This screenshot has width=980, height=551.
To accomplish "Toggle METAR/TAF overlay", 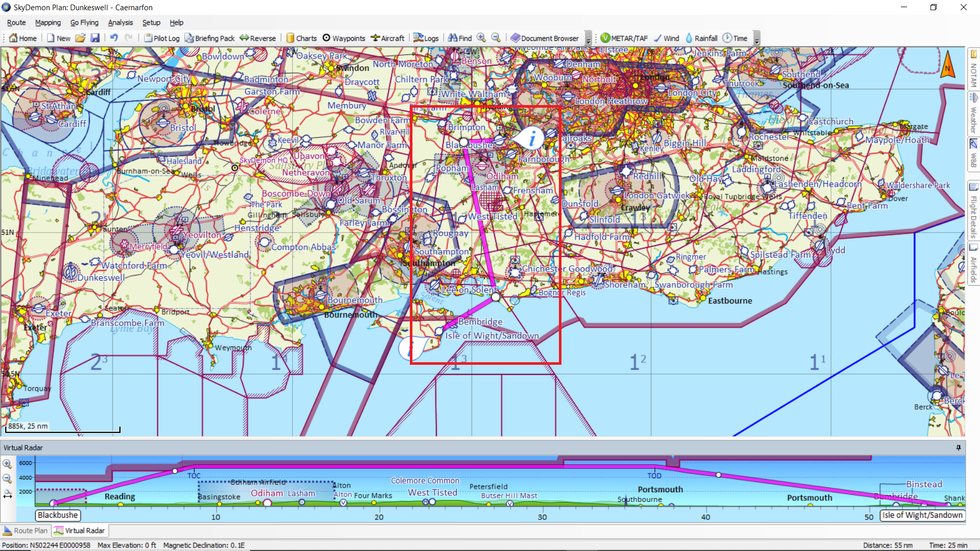I will tap(624, 38).
